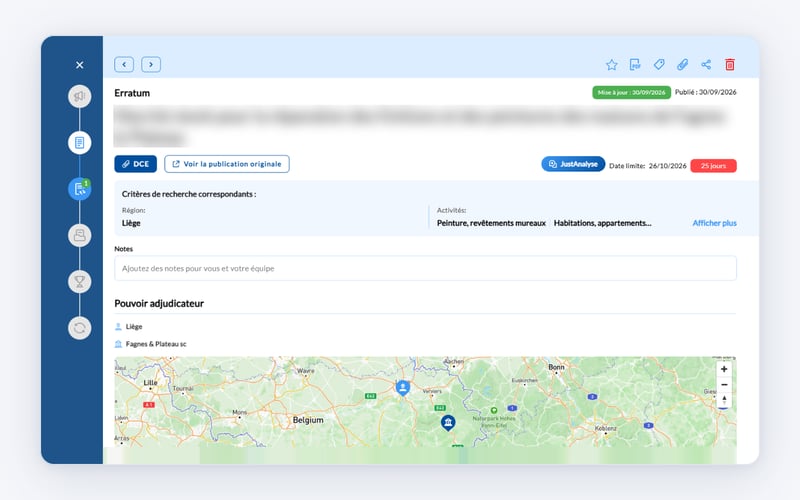Click the Erratum heading
The image size is (800, 500).
pyautogui.click(x=132, y=93)
